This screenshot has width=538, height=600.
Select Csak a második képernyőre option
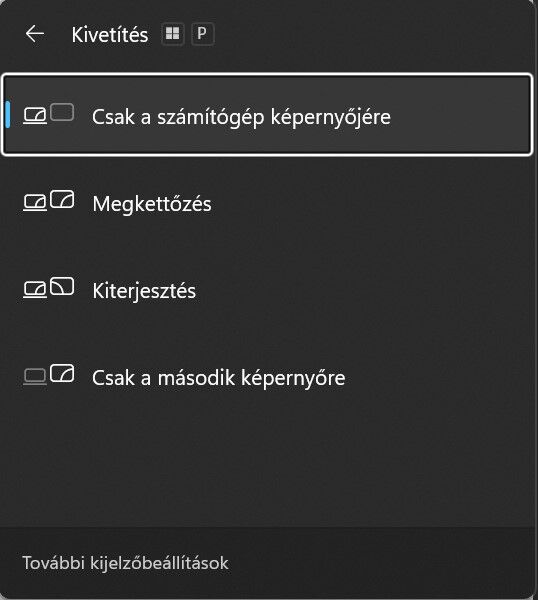click(x=267, y=377)
